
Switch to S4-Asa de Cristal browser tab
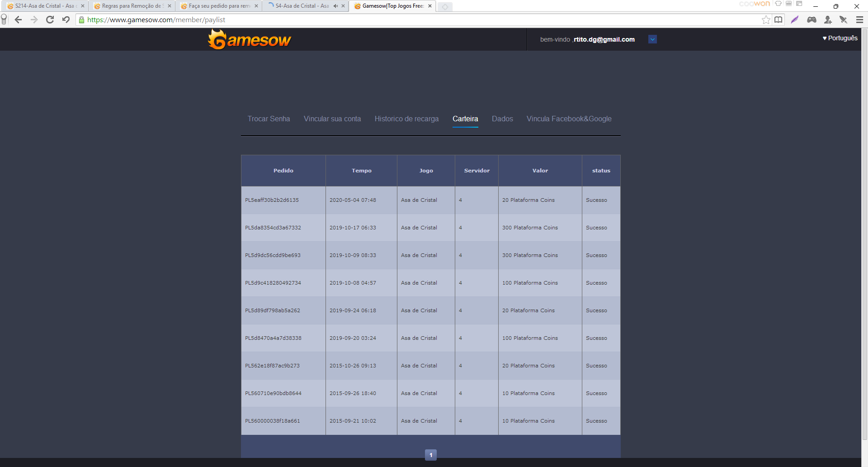(302, 6)
